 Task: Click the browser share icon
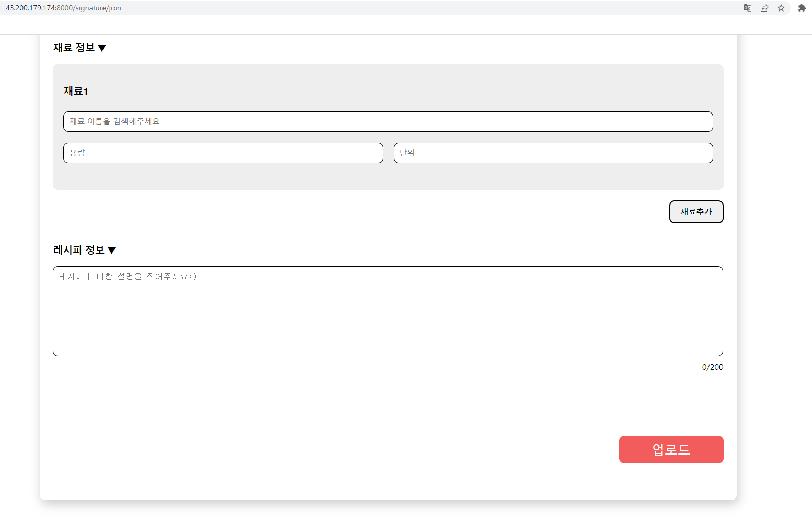click(764, 8)
